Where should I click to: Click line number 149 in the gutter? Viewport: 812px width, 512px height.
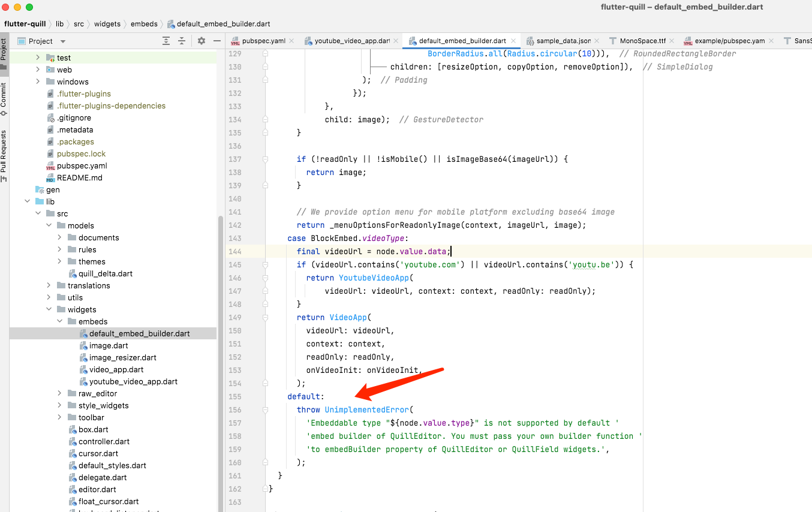coord(234,317)
